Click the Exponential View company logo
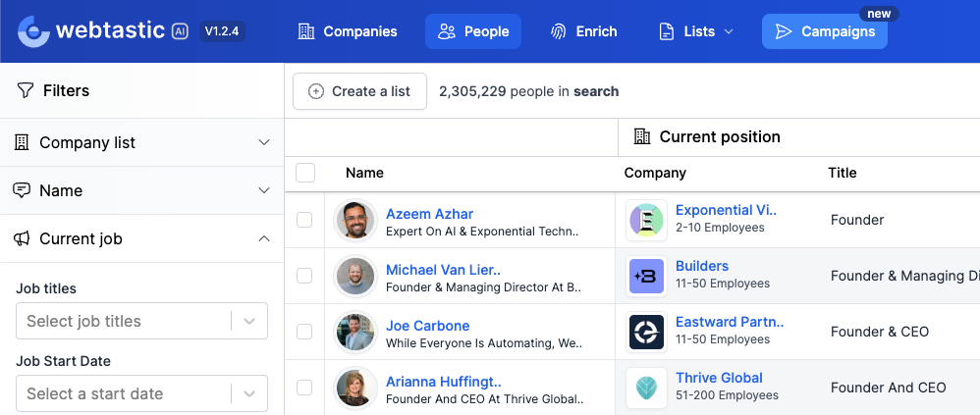Image resolution: width=980 pixels, height=415 pixels. tap(646, 221)
